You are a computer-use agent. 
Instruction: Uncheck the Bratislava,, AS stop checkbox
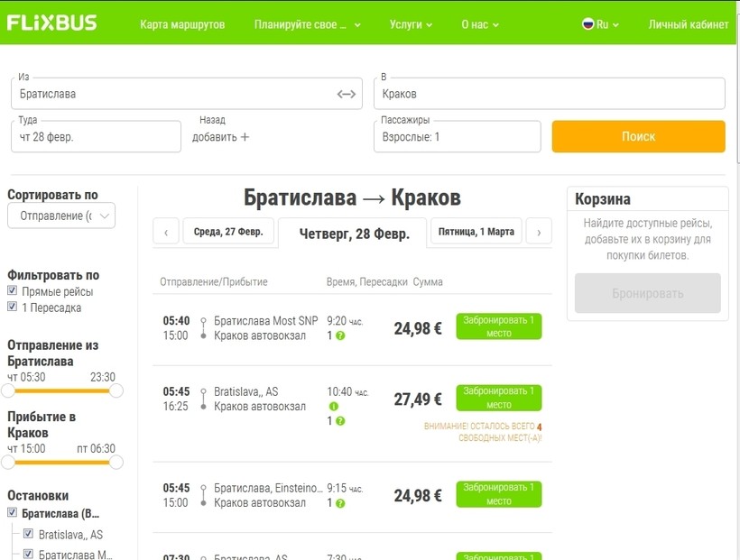(x=29, y=534)
